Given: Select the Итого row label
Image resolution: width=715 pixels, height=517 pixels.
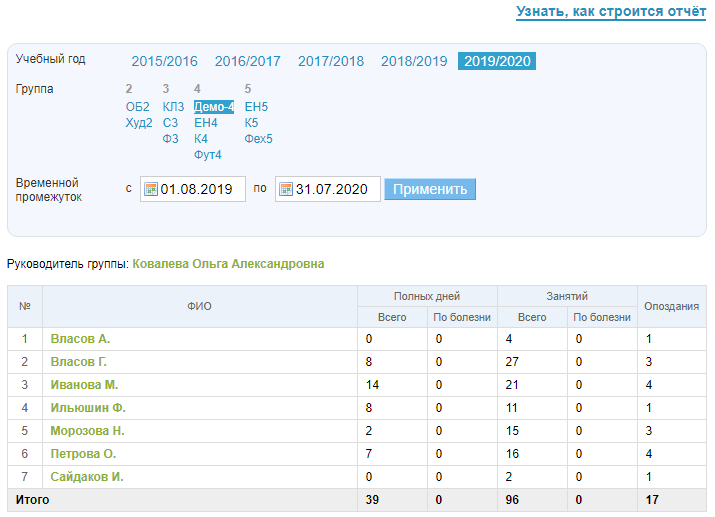Looking at the screenshot, I should (32, 500).
